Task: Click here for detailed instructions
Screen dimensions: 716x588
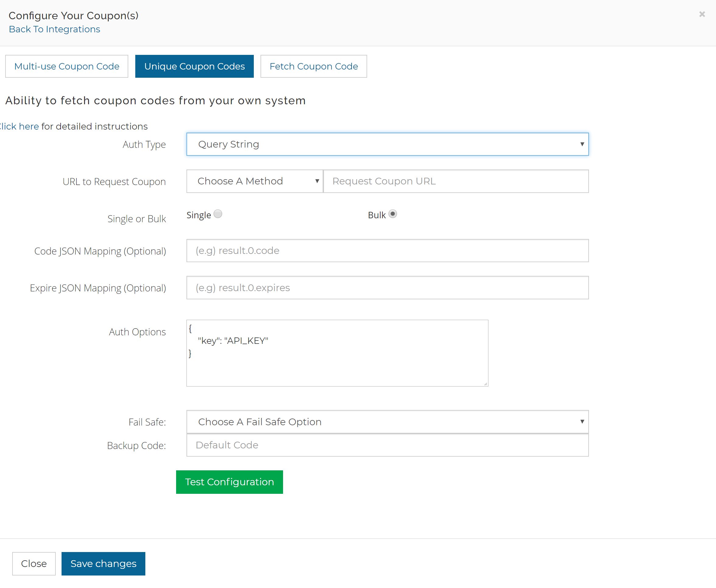Action: 19,126
